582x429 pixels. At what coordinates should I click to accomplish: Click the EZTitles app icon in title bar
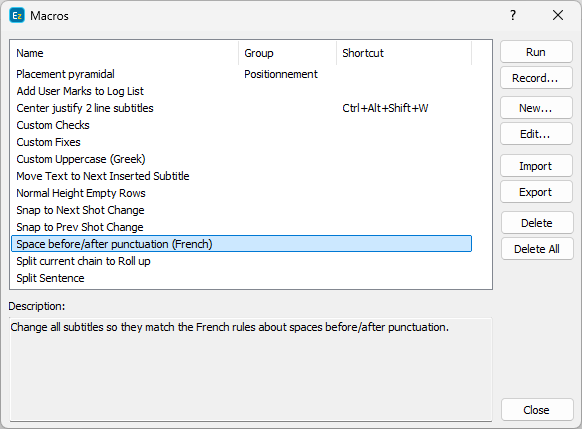tap(17, 16)
